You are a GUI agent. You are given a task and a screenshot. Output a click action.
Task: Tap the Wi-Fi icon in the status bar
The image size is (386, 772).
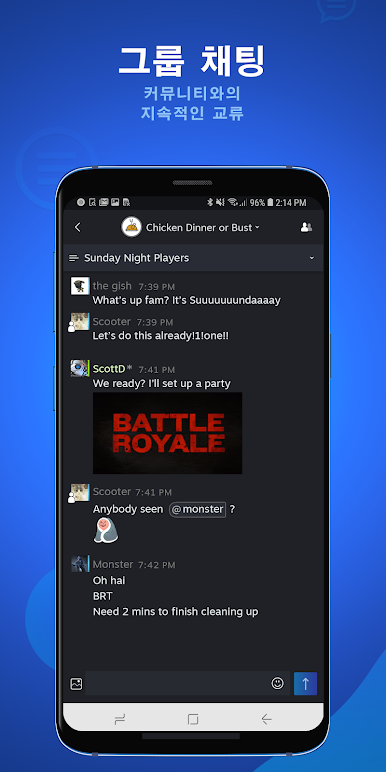coord(232,202)
